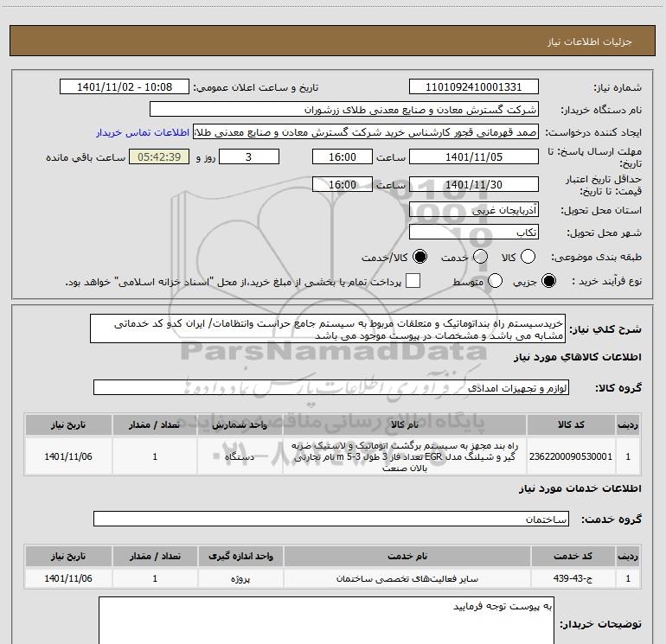The image size is (666, 644).
Task: Click service code ج-43-439 cell
Action: (573, 578)
